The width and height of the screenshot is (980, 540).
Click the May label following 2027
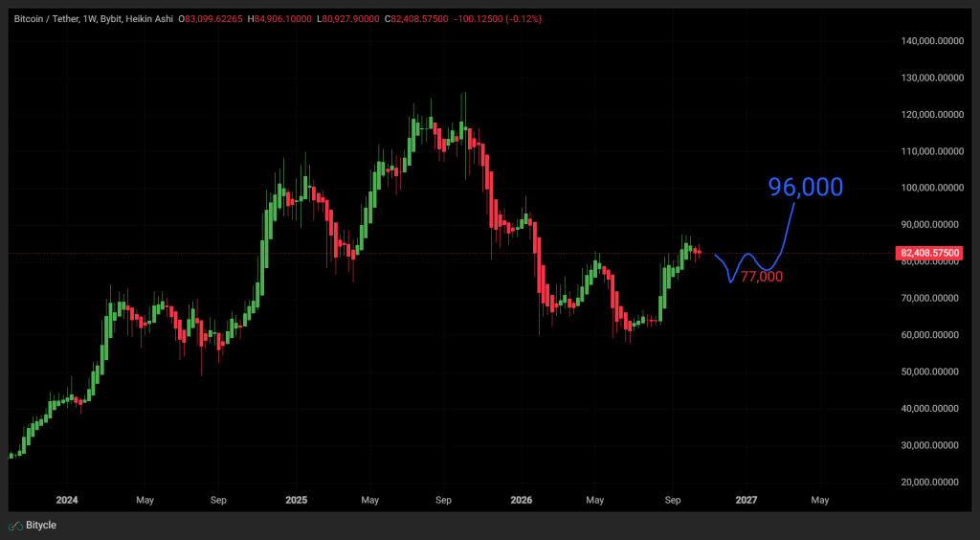(820, 501)
